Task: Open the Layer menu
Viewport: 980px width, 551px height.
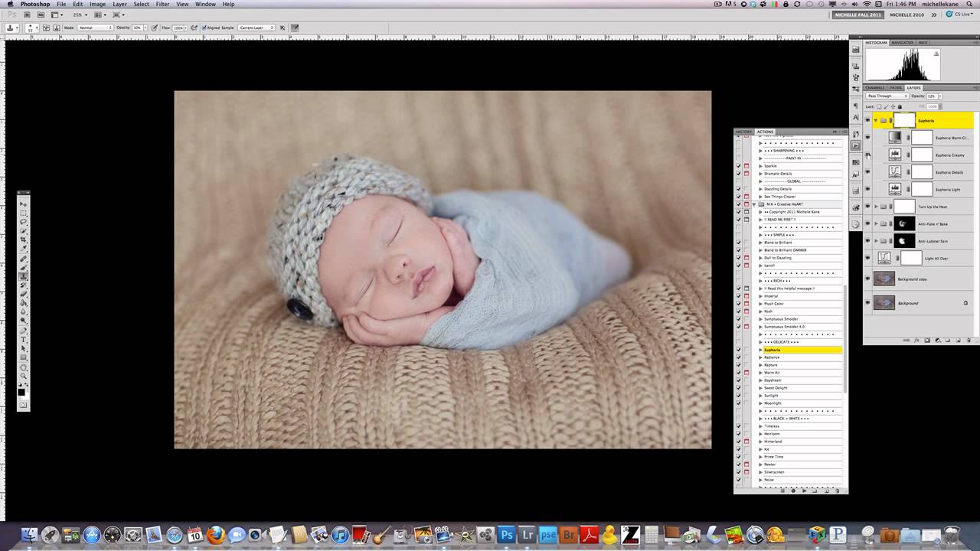Action: 119,4
